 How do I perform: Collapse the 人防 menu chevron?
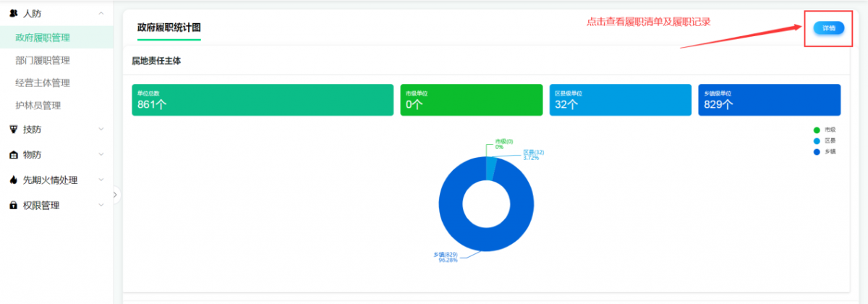101,14
